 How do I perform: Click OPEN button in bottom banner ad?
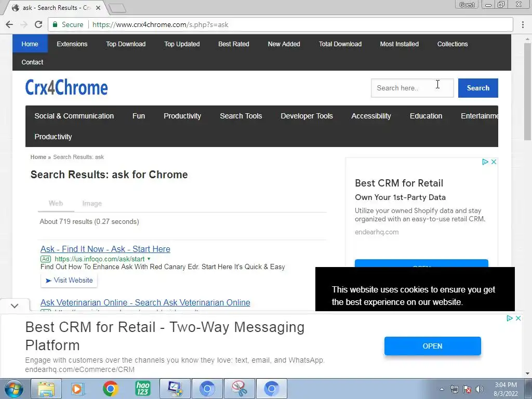433,346
